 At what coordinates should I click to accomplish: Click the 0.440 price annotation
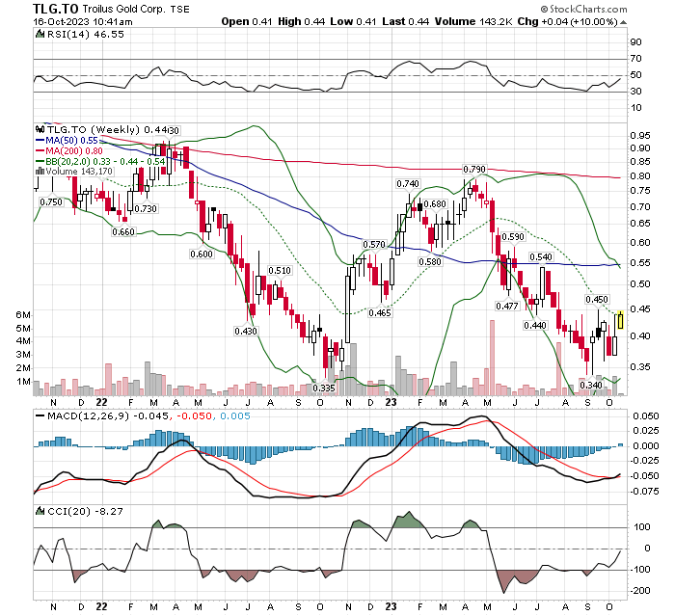[x=535, y=326]
